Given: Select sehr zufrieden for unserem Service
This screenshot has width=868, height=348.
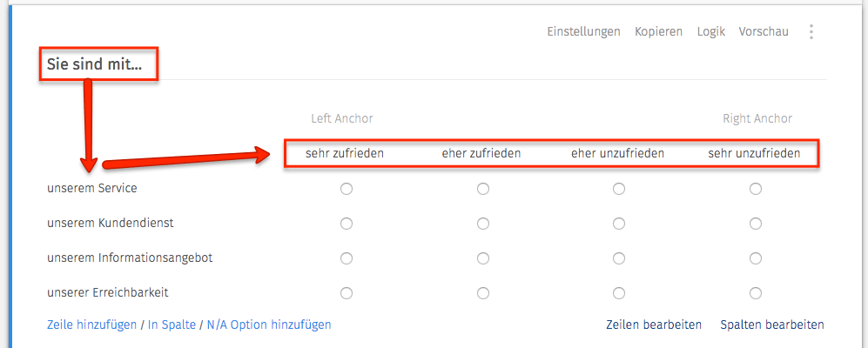Looking at the screenshot, I should coord(347,189).
